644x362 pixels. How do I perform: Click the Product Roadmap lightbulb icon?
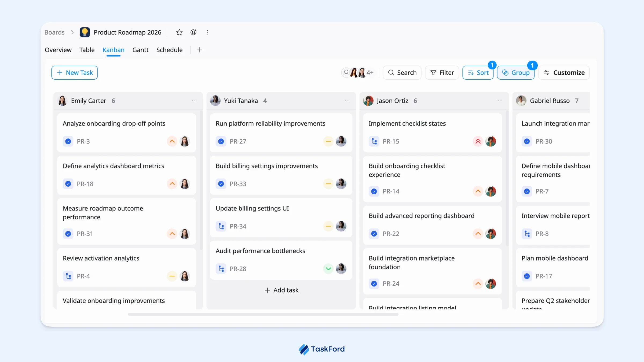[85, 32]
